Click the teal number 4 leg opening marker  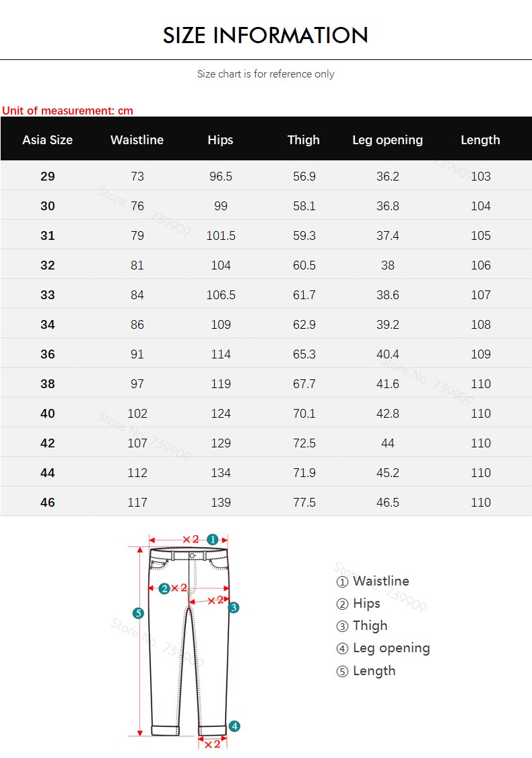pos(234,726)
